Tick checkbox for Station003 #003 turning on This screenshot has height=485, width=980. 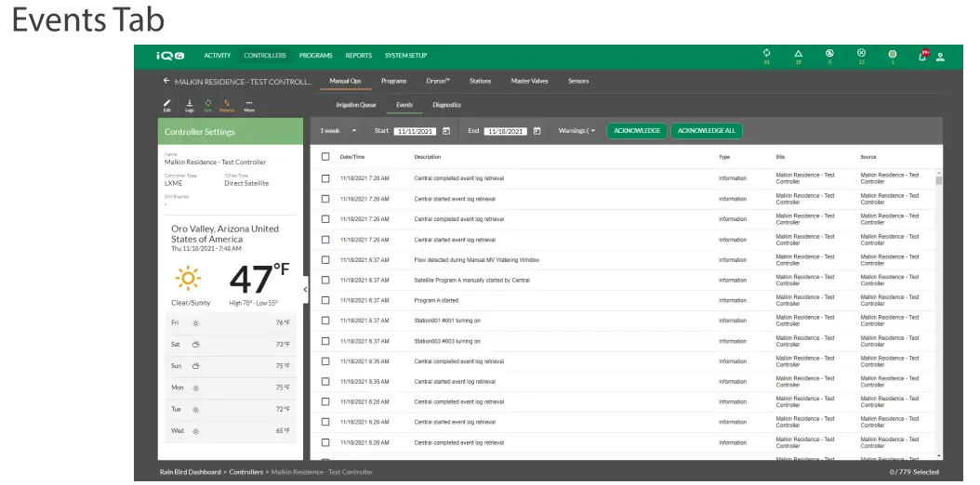(325, 341)
